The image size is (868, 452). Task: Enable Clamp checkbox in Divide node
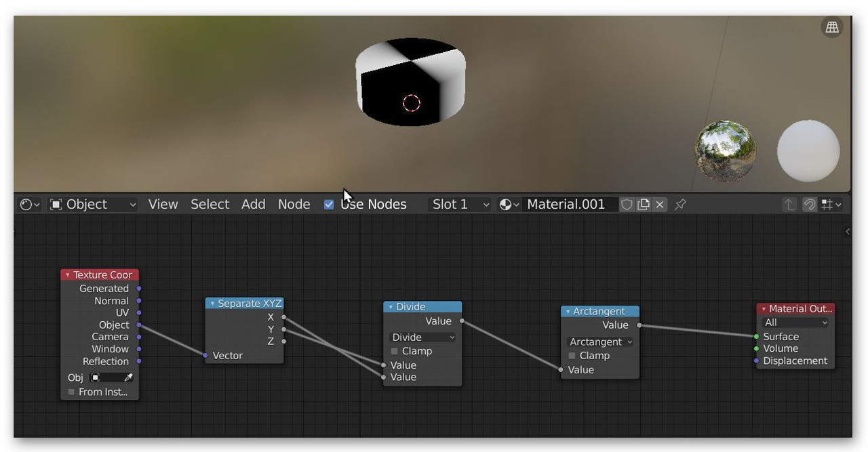(395, 351)
